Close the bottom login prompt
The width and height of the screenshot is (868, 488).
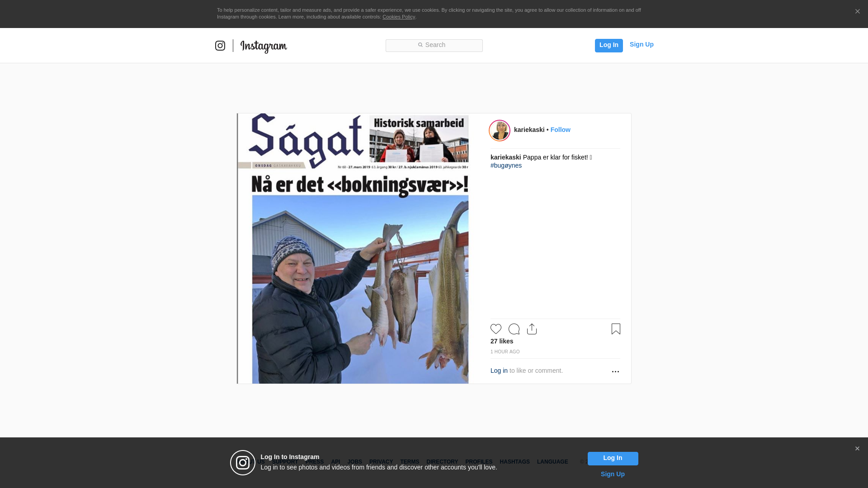pyautogui.click(x=857, y=449)
